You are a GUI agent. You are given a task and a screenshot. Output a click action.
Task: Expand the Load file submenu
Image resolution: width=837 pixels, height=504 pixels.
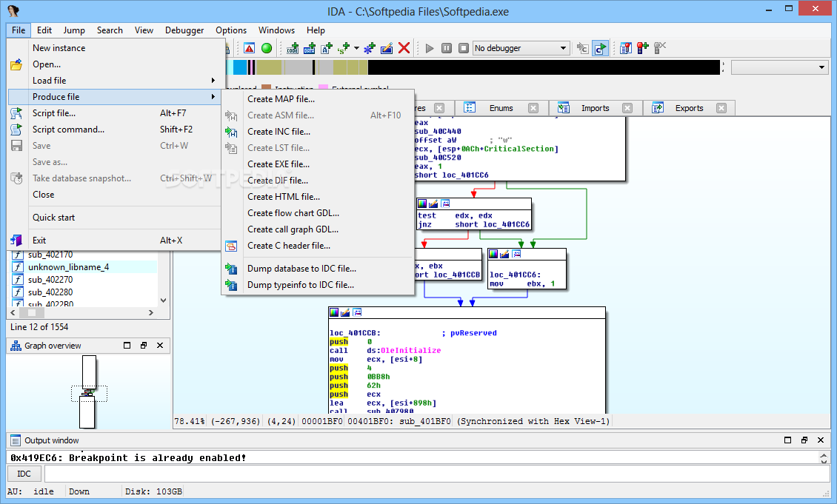(114, 81)
